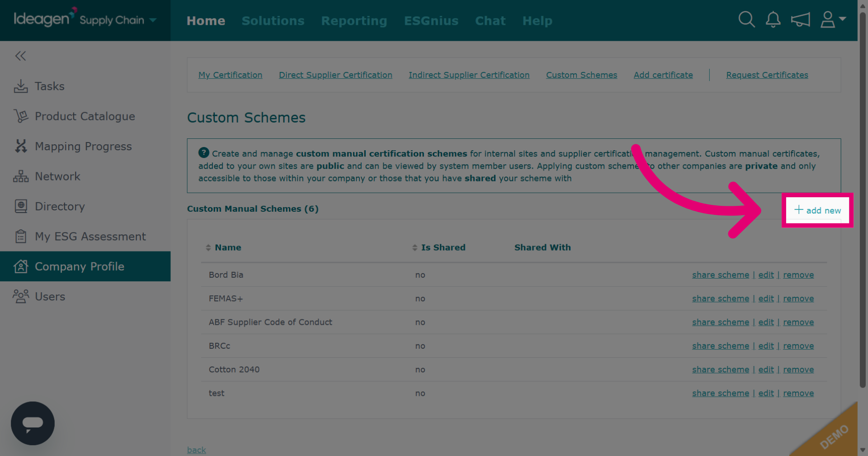This screenshot has height=456, width=868.
Task: Remove the Bord Bia scheme
Action: tap(798, 275)
